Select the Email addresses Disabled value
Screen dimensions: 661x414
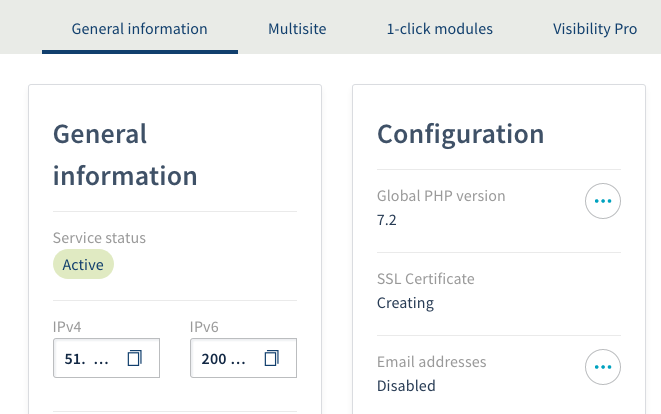406,385
